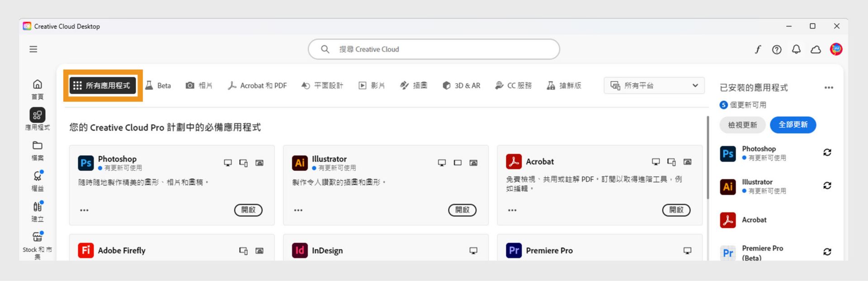Open 權益 in sidebar
Image resolution: width=868 pixels, height=281 pixels.
click(38, 181)
